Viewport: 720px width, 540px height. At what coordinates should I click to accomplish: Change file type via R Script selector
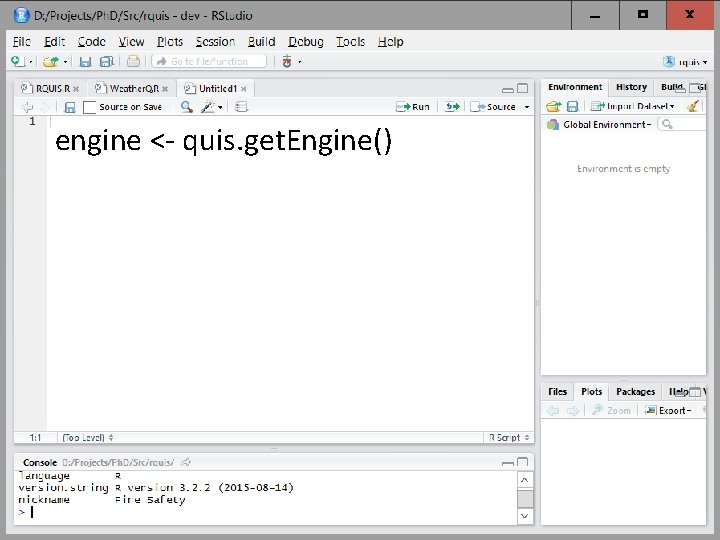click(x=509, y=438)
